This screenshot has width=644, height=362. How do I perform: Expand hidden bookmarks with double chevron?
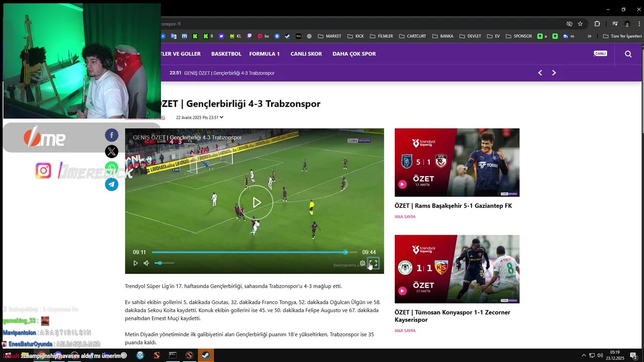pos(590,36)
